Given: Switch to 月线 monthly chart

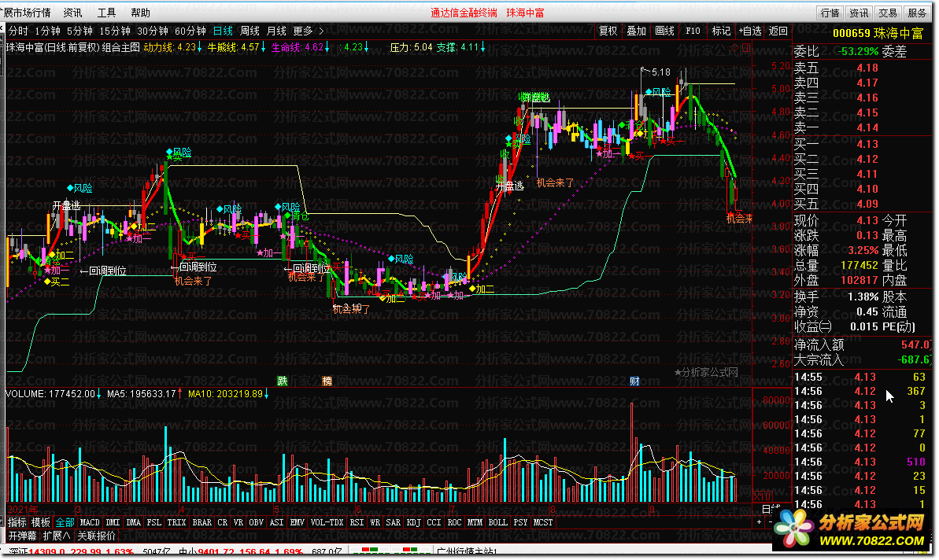Looking at the screenshot, I should (x=276, y=31).
